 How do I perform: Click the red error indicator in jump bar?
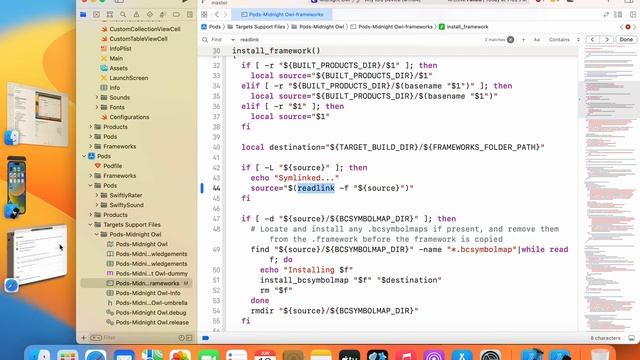coord(628,27)
